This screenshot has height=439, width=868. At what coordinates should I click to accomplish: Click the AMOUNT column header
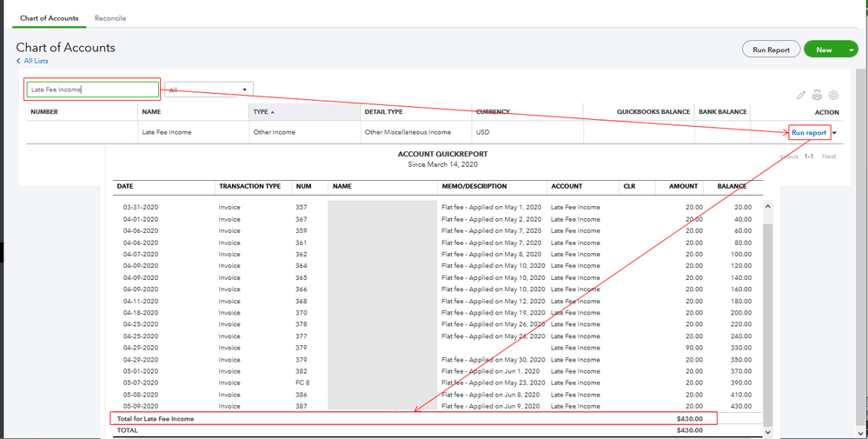[x=686, y=187]
